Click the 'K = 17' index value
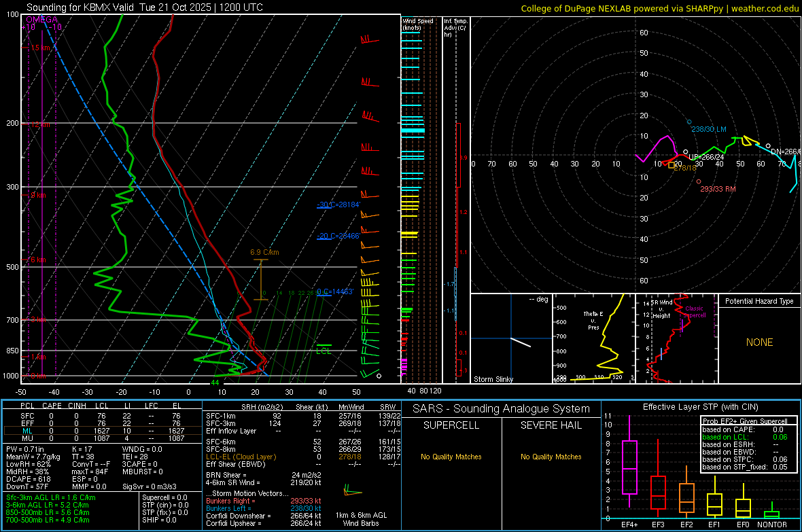The height and width of the screenshot is (532, 802). pyautogui.click(x=82, y=449)
